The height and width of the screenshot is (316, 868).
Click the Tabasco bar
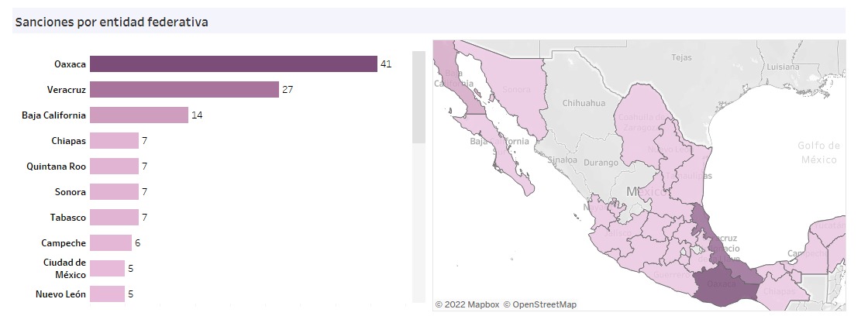click(x=114, y=217)
